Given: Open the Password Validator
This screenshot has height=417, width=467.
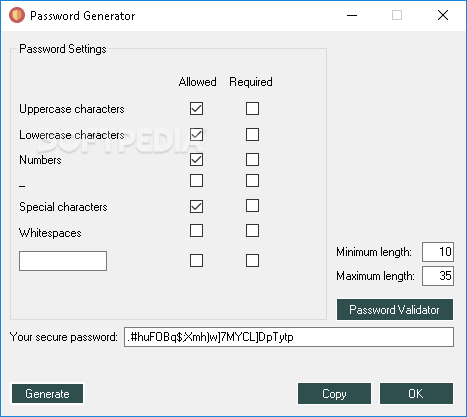Looking at the screenshot, I should pyautogui.click(x=395, y=310).
